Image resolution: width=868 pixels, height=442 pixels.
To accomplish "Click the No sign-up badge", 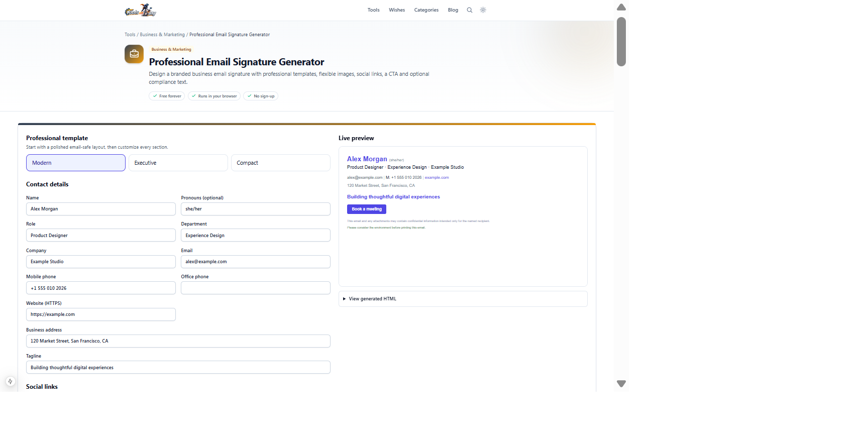I will point(261,96).
